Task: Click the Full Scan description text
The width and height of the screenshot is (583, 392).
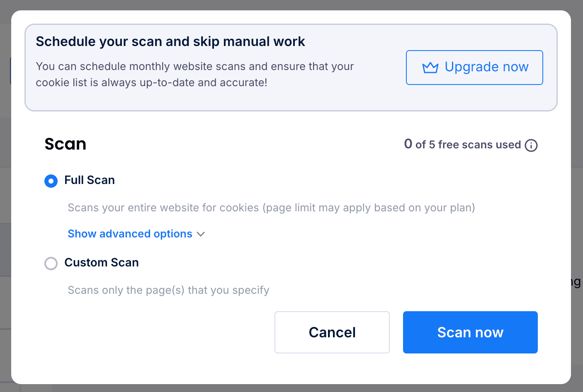Action: 271,208
